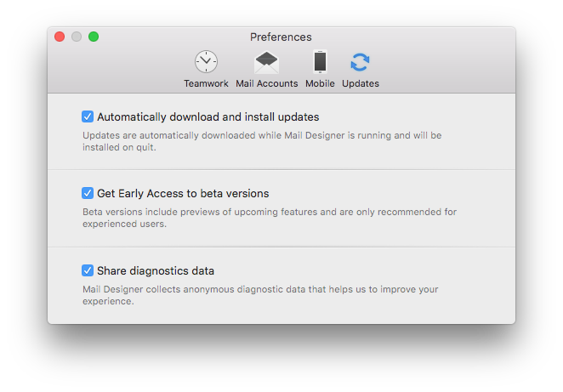The width and height of the screenshot is (563, 392).
Task: Disable the Early Access beta versions checkbox
Action: (x=88, y=193)
